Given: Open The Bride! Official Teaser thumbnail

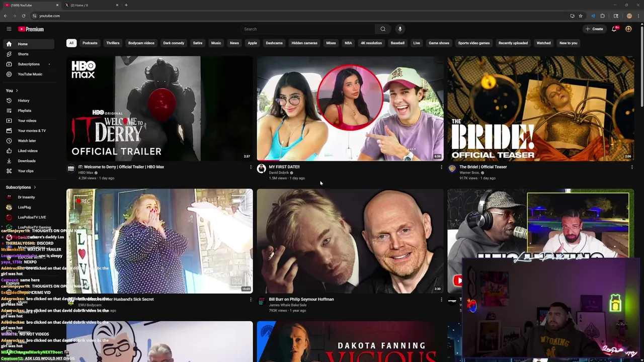Looking at the screenshot, I should (x=541, y=108).
